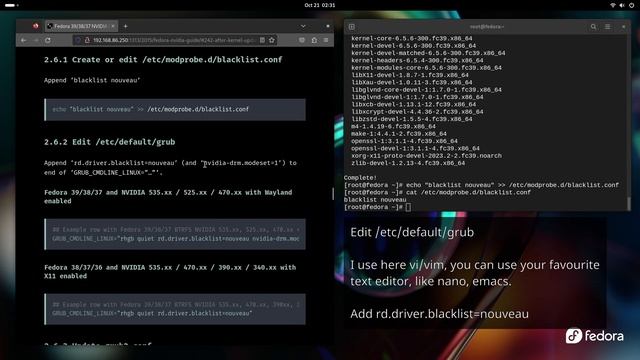Click text 'Fedora 38/37/36 and NVIDIA 535.xx' X11 paragraph
Viewport: 640px width, 360px height.
(170, 271)
